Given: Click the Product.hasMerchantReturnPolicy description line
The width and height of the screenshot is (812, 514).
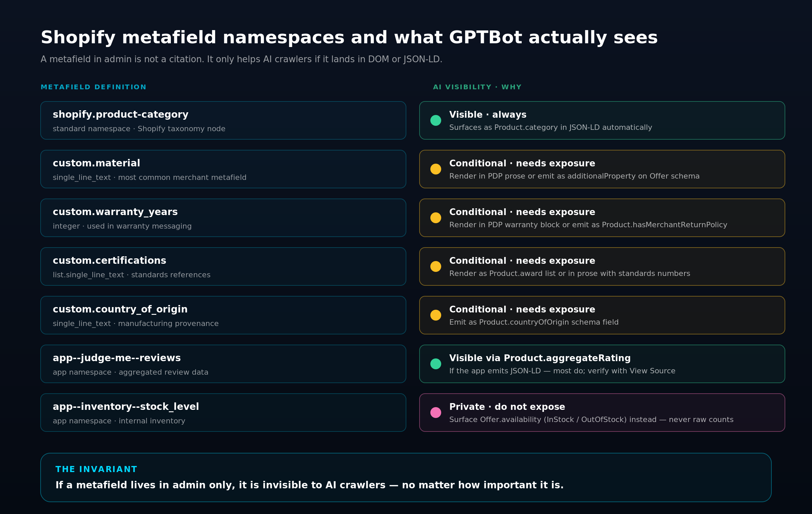Looking at the screenshot, I should [x=588, y=225].
